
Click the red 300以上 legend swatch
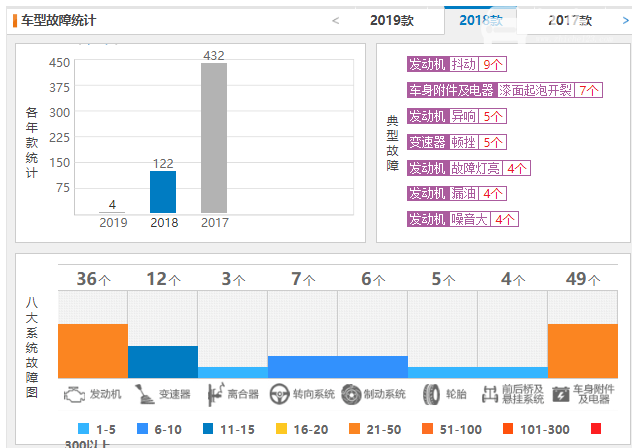[596, 428]
